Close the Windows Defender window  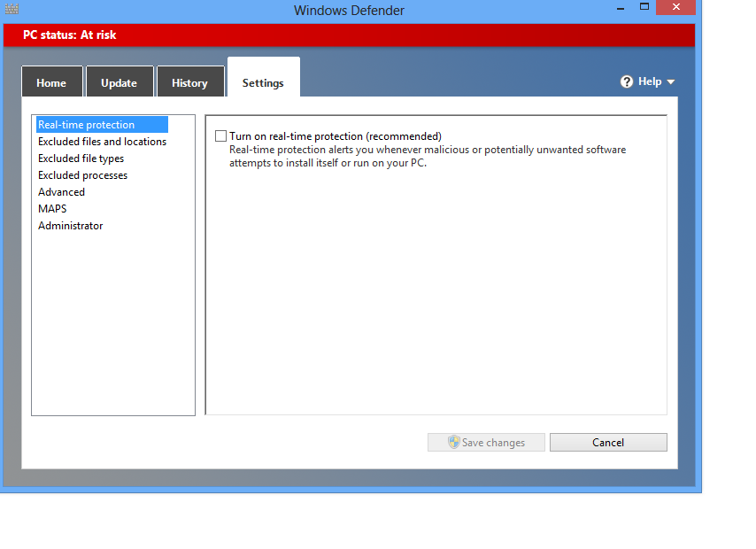click(x=676, y=7)
